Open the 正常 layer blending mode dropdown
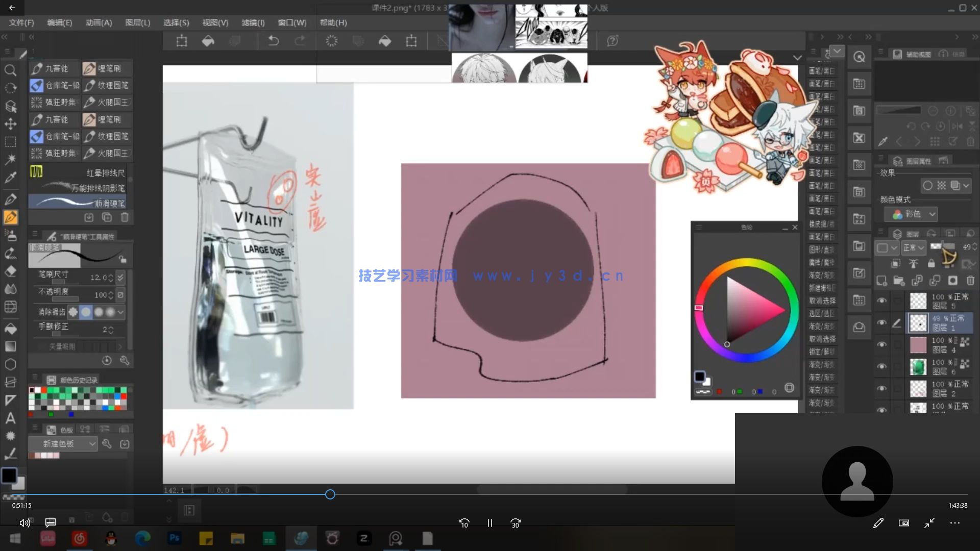The height and width of the screenshot is (551, 980). tap(914, 248)
